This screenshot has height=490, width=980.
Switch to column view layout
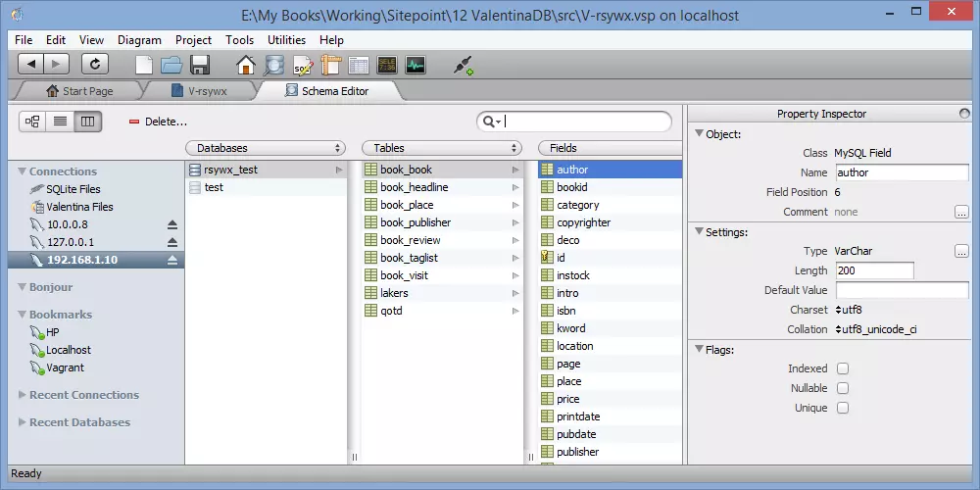coord(87,122)
